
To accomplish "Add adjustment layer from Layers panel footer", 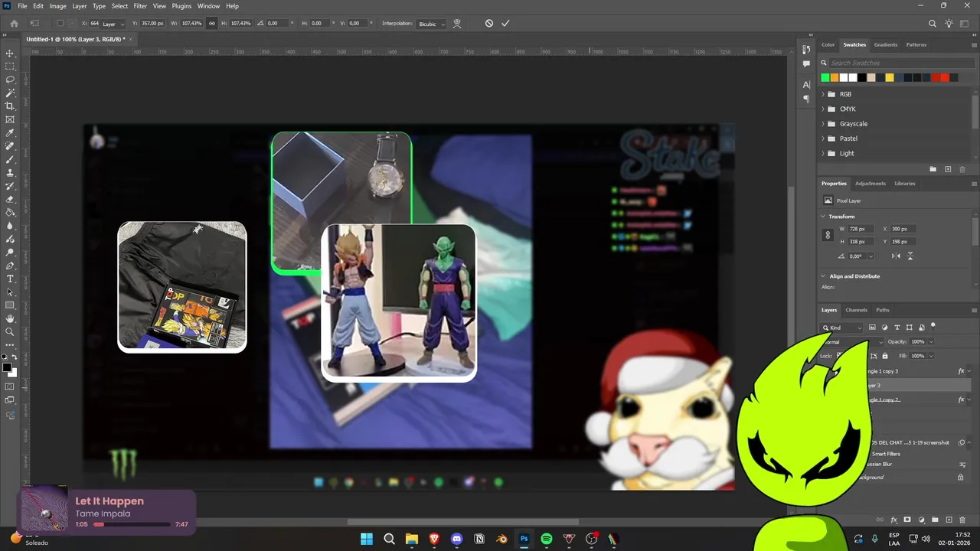I will [x=921, y=520].
